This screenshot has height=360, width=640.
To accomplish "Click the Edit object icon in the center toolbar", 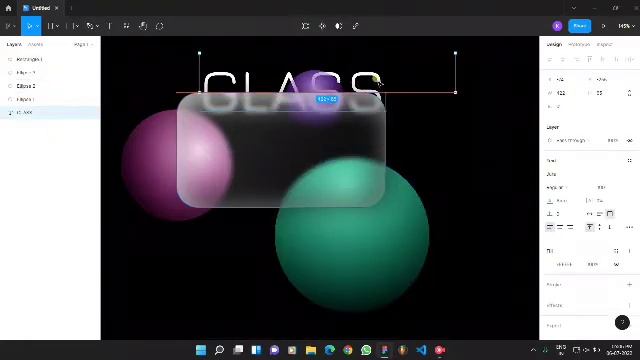I will (305, 26).
